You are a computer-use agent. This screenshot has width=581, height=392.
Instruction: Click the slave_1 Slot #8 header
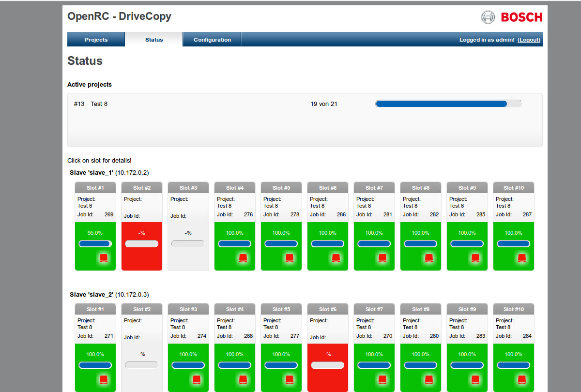point(421,188)
